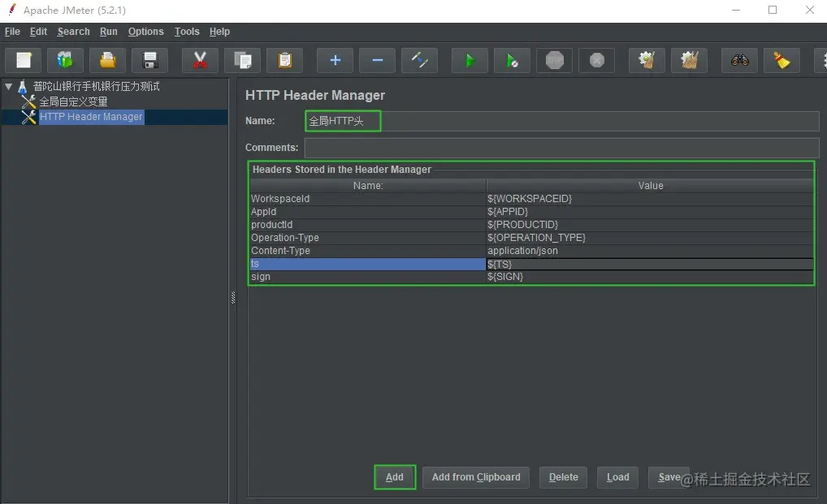Select the ts header name cell

pyautogui.click(x=368, y=264)
